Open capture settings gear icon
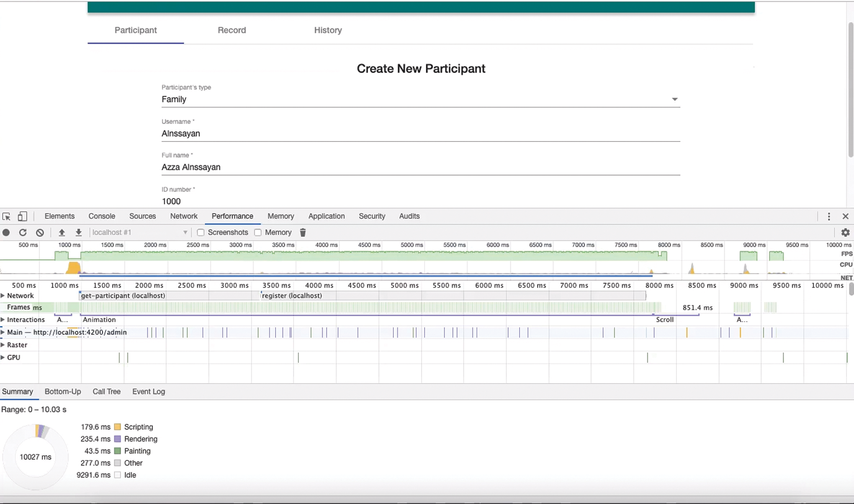The height and width of the screenshot is (504, 854). (x=845, y=232)
